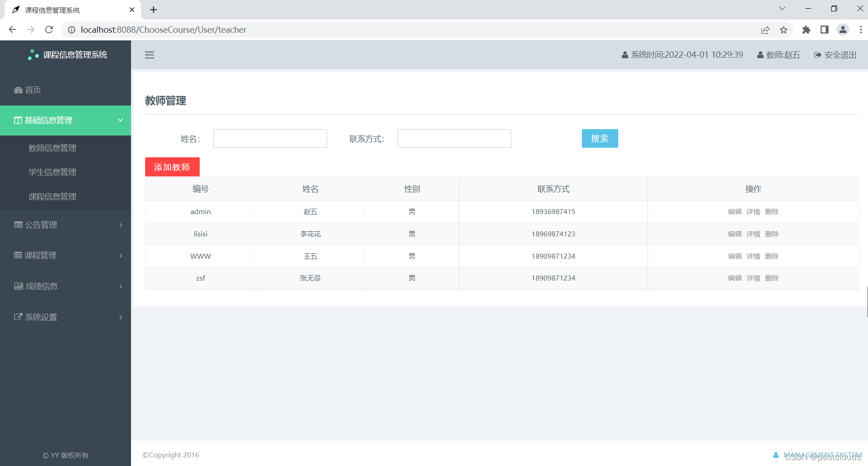Image resolution: width=868 pixels, height=466 pixels.
Task: Click the 添加教师 button
Action: point(172,166)
